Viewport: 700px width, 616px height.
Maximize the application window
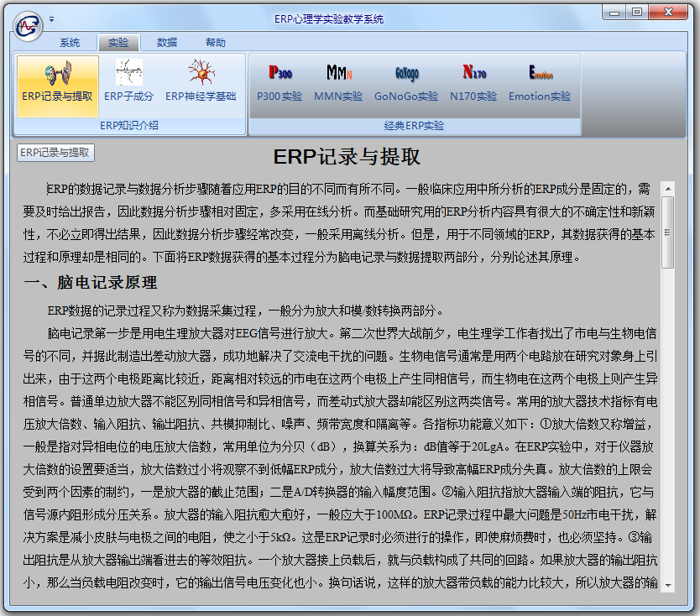coord(637,13)
